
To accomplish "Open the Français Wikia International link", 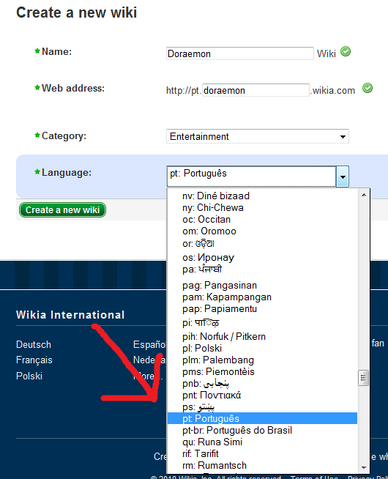I will [x=34, y=360].
